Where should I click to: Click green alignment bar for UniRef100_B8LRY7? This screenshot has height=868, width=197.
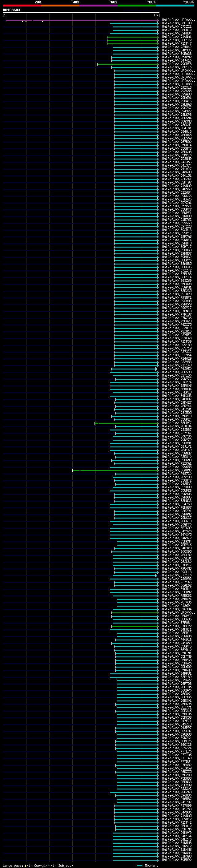(x=127, y=423)
